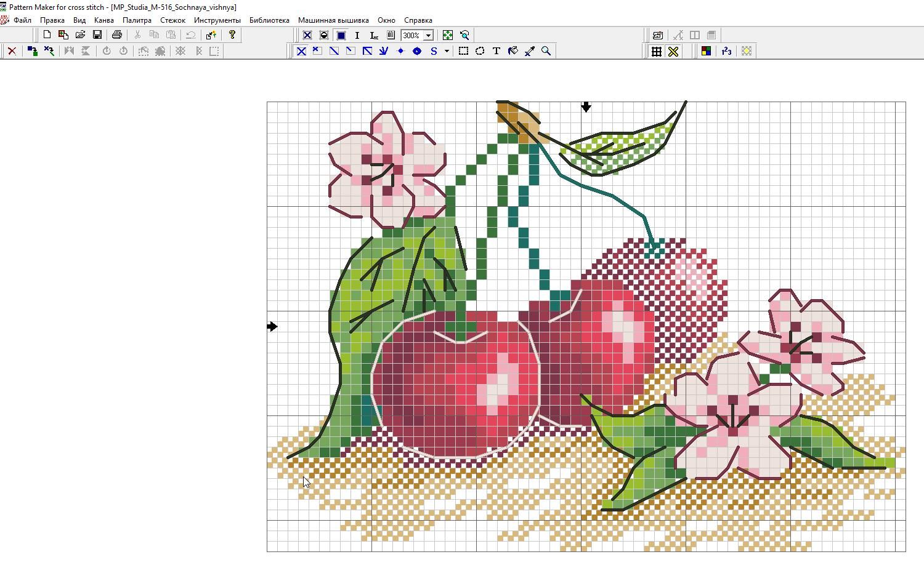
Task: Select the flood fill bucket tool
Action: point(513,51)
